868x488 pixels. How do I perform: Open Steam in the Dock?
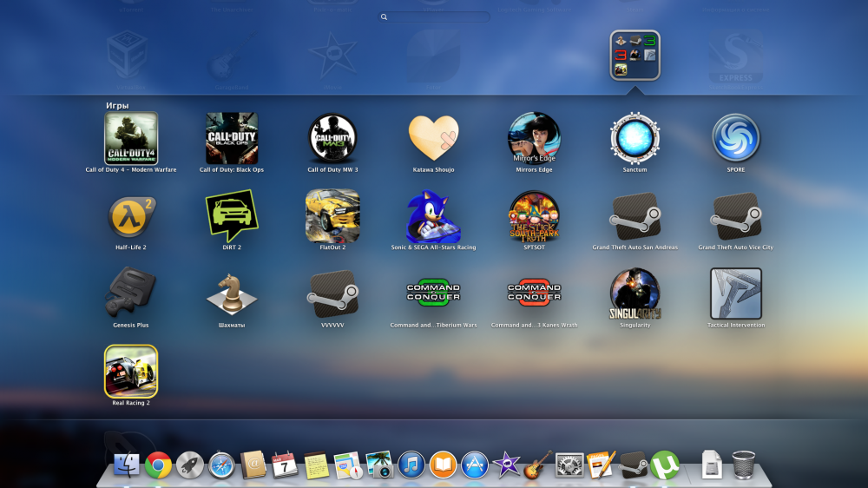[x=633, y=465]
